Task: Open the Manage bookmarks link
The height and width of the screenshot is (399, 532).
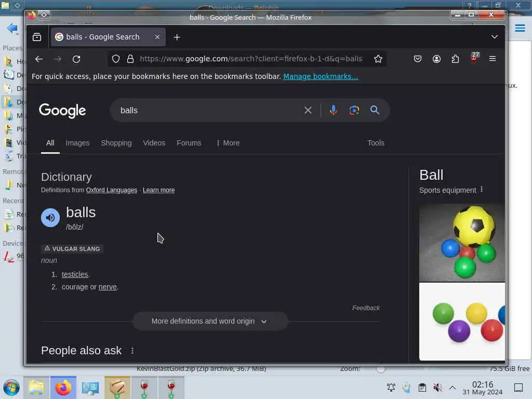Action: coord(321,76)
